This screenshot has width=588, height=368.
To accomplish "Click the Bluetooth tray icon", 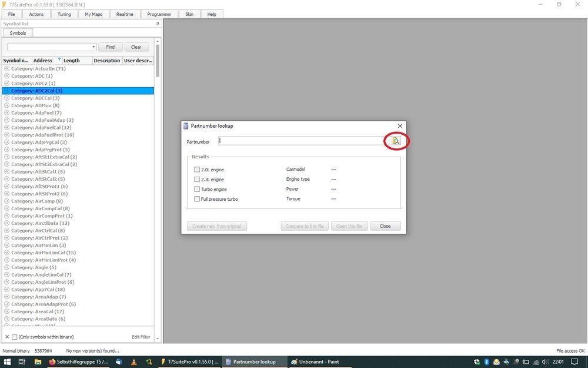I will 487,362.
